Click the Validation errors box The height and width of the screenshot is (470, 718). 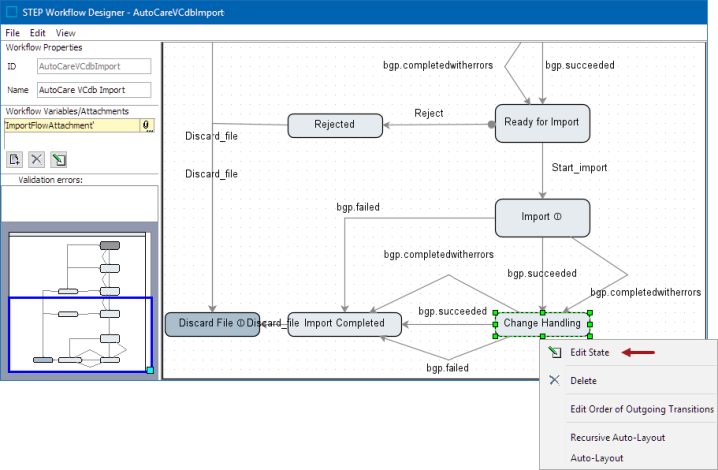(x=80, y=203)
